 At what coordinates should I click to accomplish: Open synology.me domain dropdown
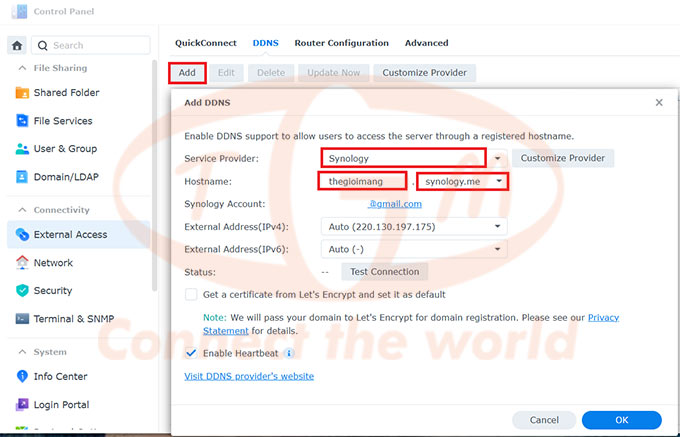(462, 181)
